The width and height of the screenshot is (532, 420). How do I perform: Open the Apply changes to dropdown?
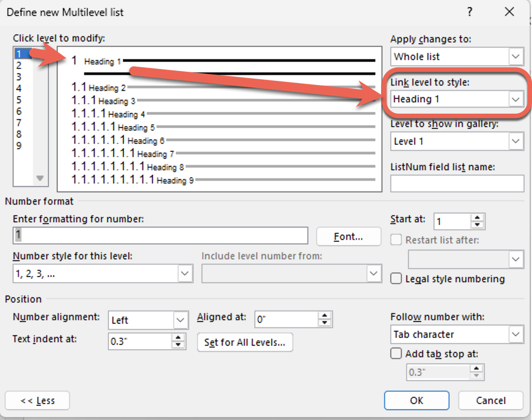(x=515, y=57)
